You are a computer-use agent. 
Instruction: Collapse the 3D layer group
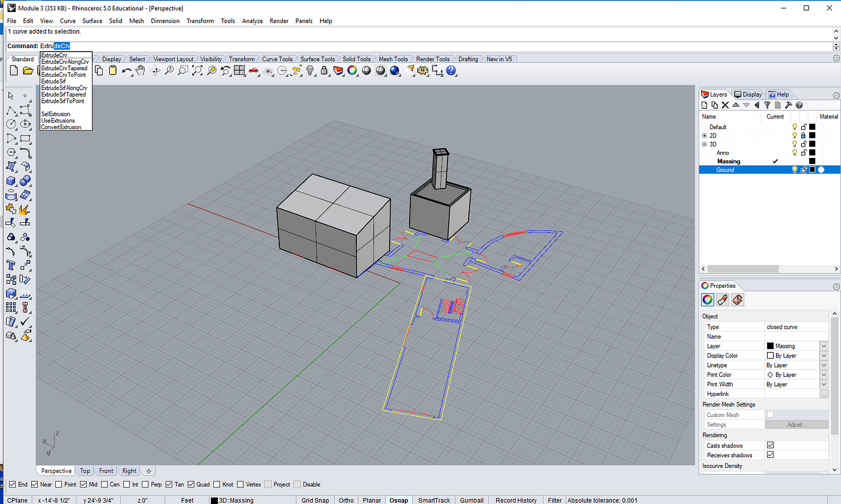(x=704, y=144)
